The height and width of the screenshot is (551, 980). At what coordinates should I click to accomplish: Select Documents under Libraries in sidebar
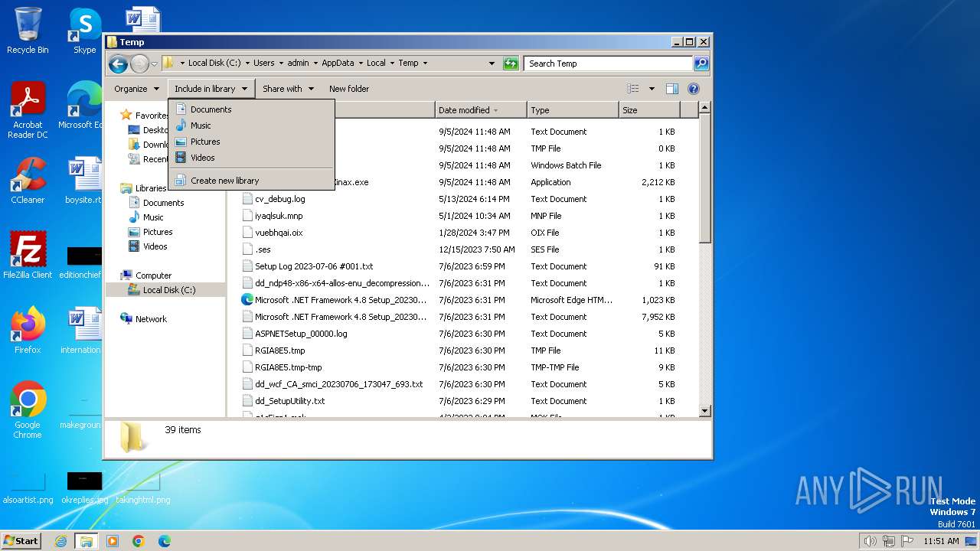point(163,203)
